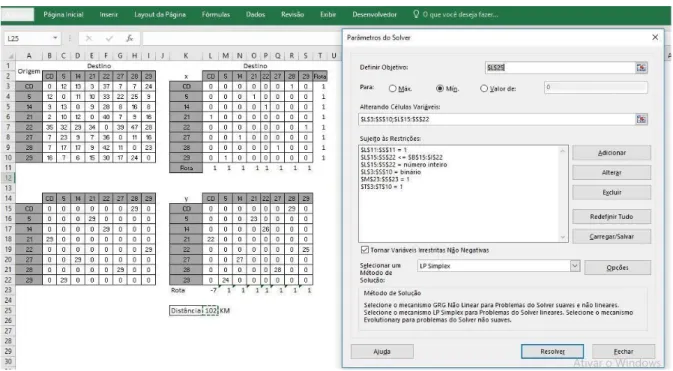Open the Revisão ribbon tab
The image size is (673, 371).
[292, 15]
